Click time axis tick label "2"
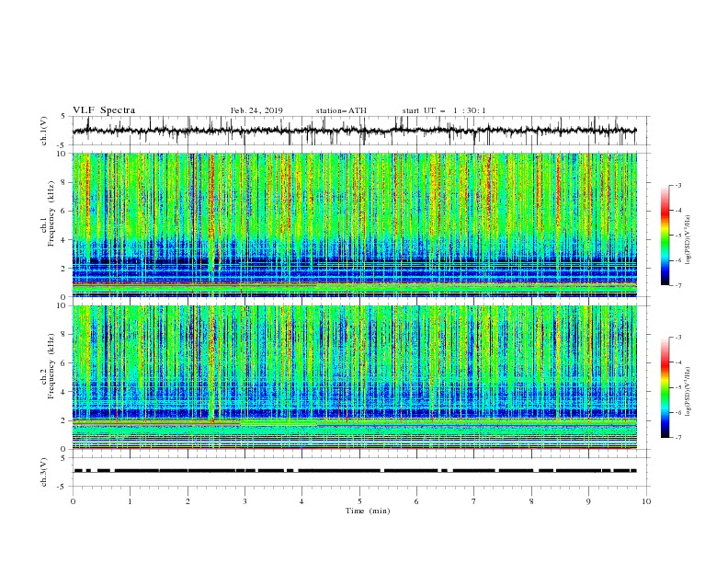 [x=188, y=501]
